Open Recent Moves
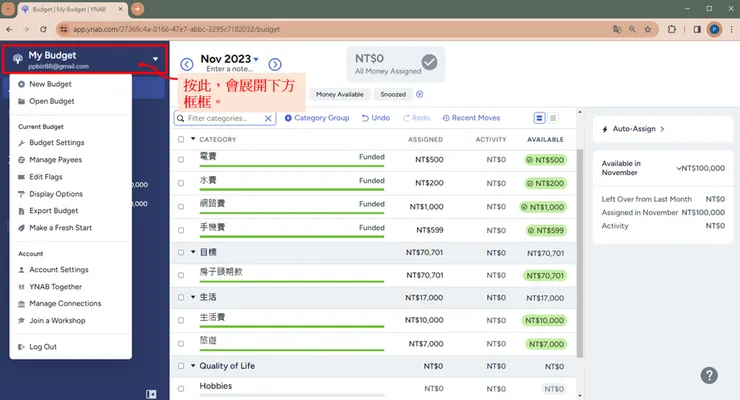The image size is (740, 400). pyautogui.click(x=471, y=118)
